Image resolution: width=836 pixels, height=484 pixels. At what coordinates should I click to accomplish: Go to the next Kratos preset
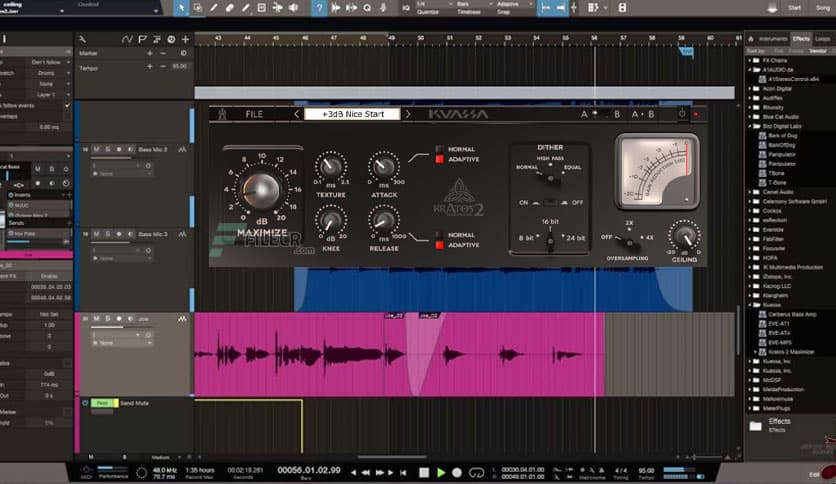click(x=408, y=114)
